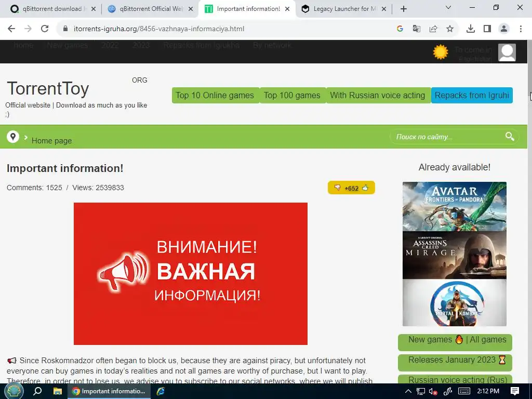Open Google search icon in address bar
Image resolution: width=532 pixels, height=399 pixels.
400,29
